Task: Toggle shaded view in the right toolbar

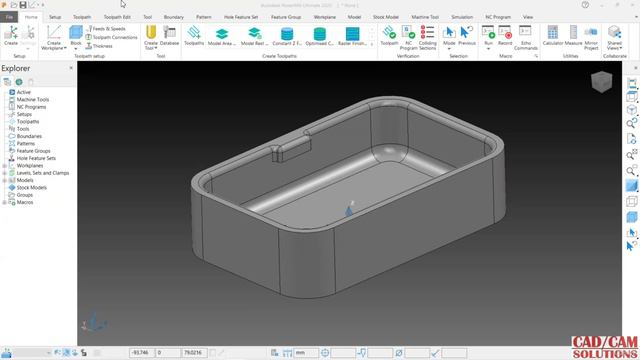Action: (631, 186)
